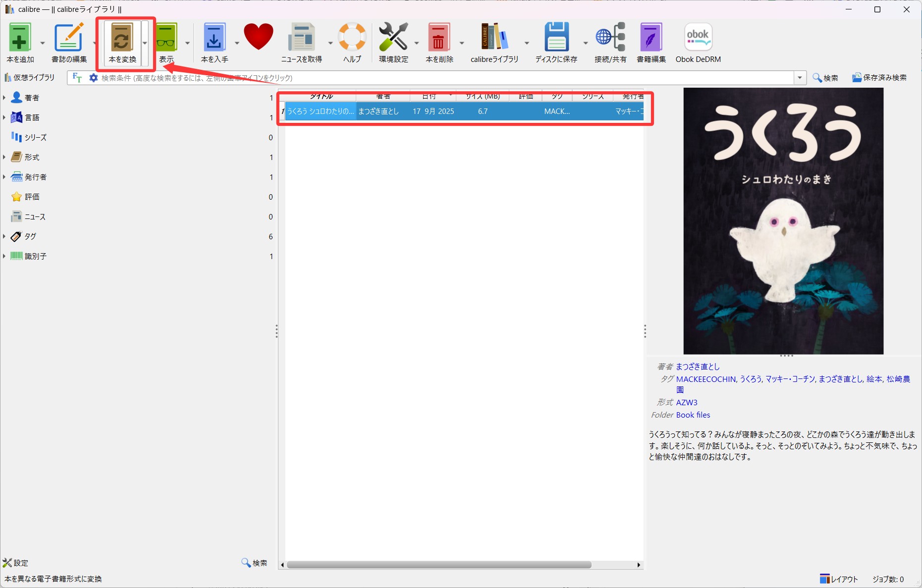Open Layout (レイアウト) button in status bar
The width and height of the screenshot is (922, 588).
tap(839, 579)
